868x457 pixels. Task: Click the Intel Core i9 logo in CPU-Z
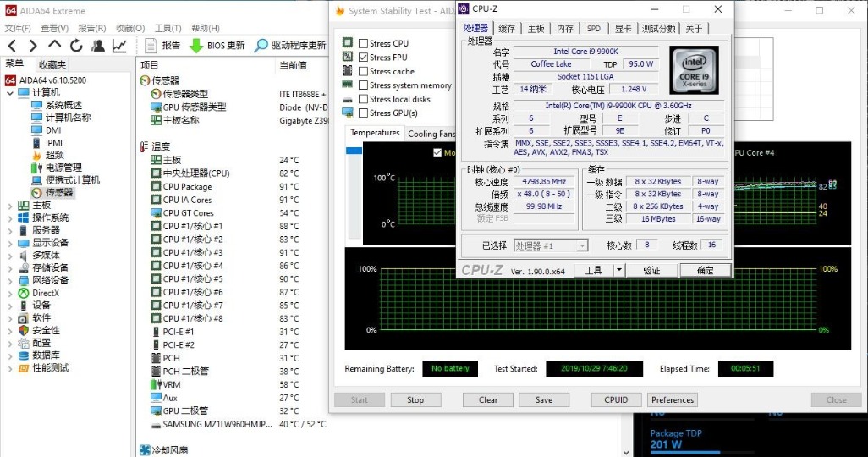click(x=694, y=69)
